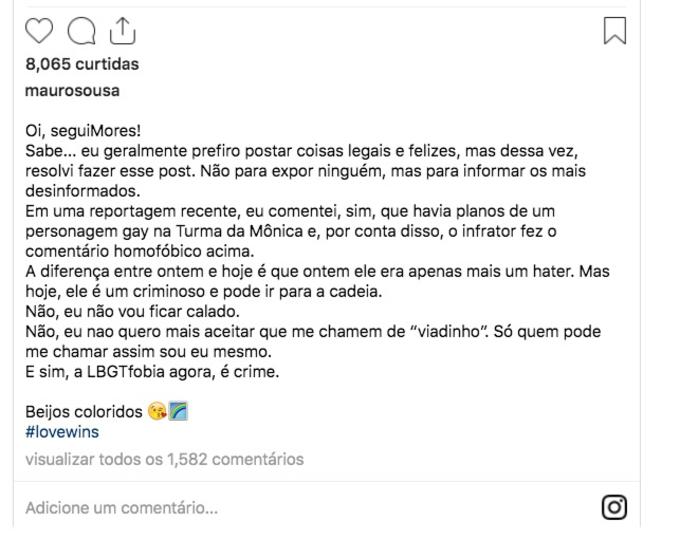Like the post with the heart icon
This screenshot has width=680, height=558.
coord(38,32)
